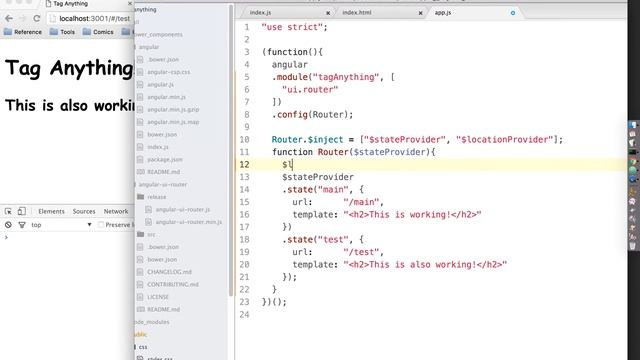Expand the css folder in the tree
Screen dimensions: 640x360
(x=142, y=347)
